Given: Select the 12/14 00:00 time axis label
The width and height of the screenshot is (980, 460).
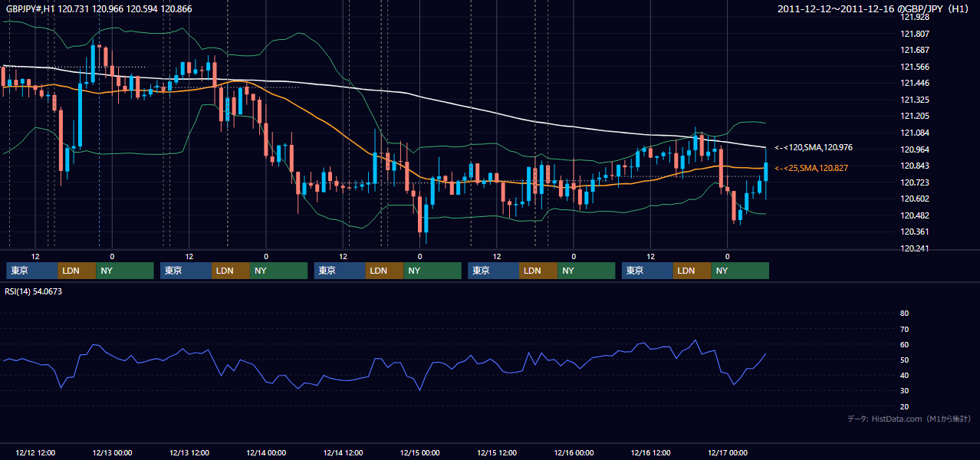Looking at the screenshot, I should pyautogui.click(x=266, y=452).
